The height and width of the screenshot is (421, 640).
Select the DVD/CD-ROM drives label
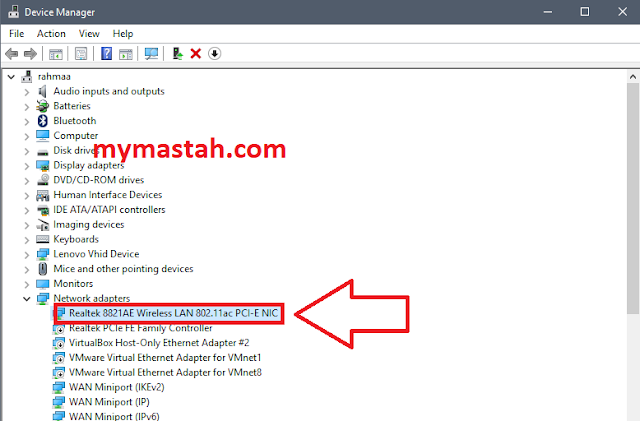pyautogui.click(x=99, y=180)
